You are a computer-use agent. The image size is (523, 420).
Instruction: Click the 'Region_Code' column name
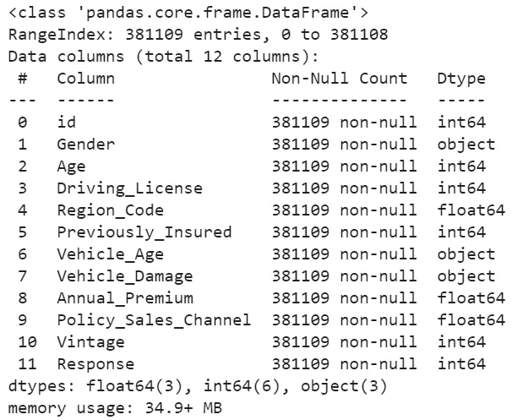[x=110, y=210]
